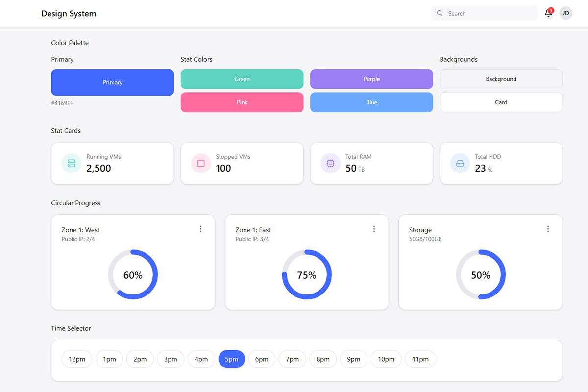
Task: Select the 12pm time pill
Action: coord(77,359)
